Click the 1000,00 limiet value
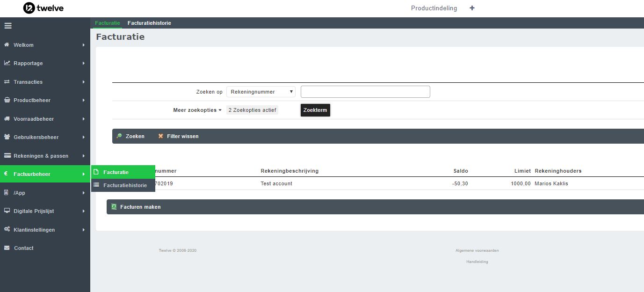Viewport: 644px width, 292px height. coord(521,183)
